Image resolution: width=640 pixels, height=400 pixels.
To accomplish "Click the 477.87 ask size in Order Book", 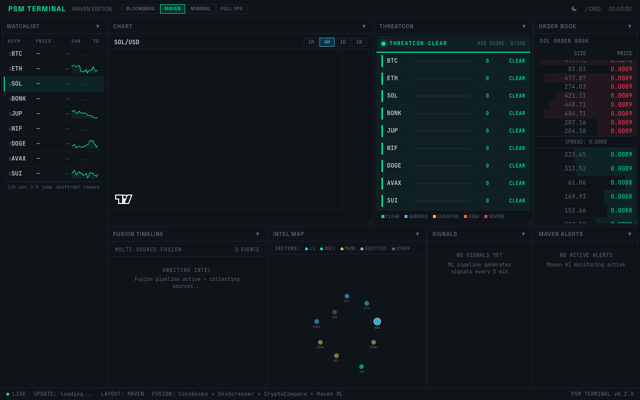I will pyautogui.click(x=575, y=78).
